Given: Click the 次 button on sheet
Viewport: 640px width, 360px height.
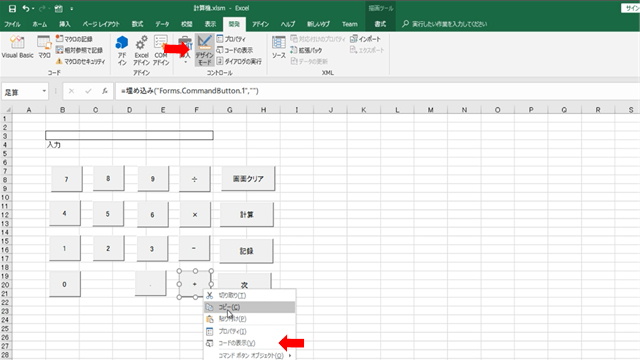Looking at the screenshot, I should [x=244, y=282].
